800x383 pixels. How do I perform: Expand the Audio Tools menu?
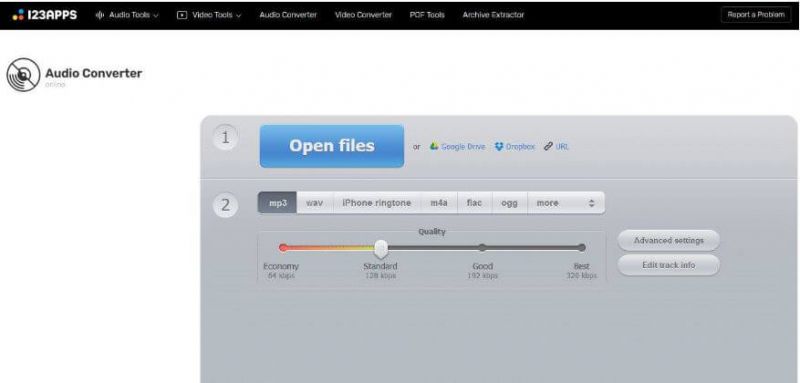127,15
